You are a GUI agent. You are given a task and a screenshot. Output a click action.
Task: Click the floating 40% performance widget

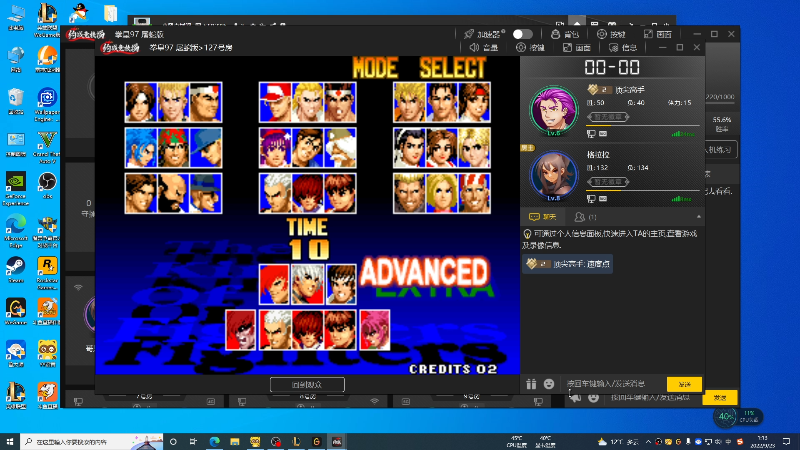click(738, 417)
